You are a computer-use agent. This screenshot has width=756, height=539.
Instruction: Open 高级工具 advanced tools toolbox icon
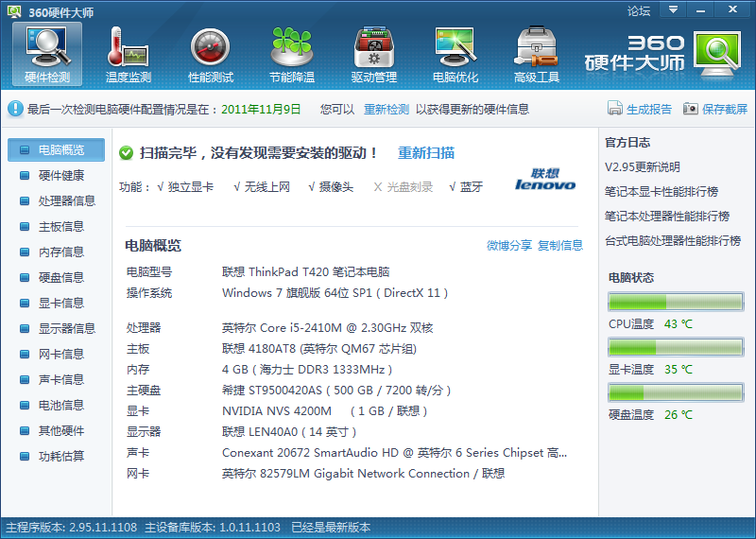pos(537,55)
